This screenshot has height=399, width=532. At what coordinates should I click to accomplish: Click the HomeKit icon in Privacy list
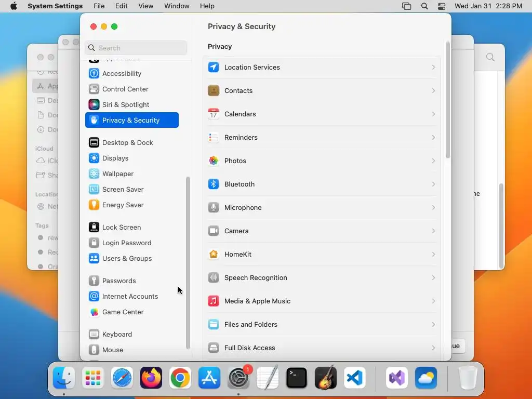(214, 254)
